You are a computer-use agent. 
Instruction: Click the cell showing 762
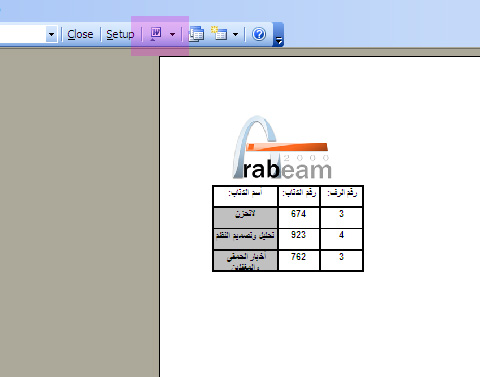299,261
